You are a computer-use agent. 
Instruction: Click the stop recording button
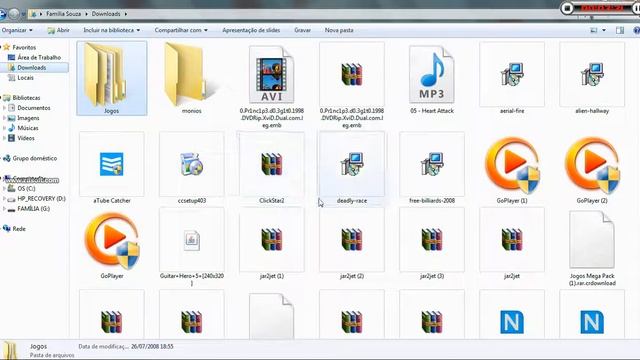click(x=567, y=8)
